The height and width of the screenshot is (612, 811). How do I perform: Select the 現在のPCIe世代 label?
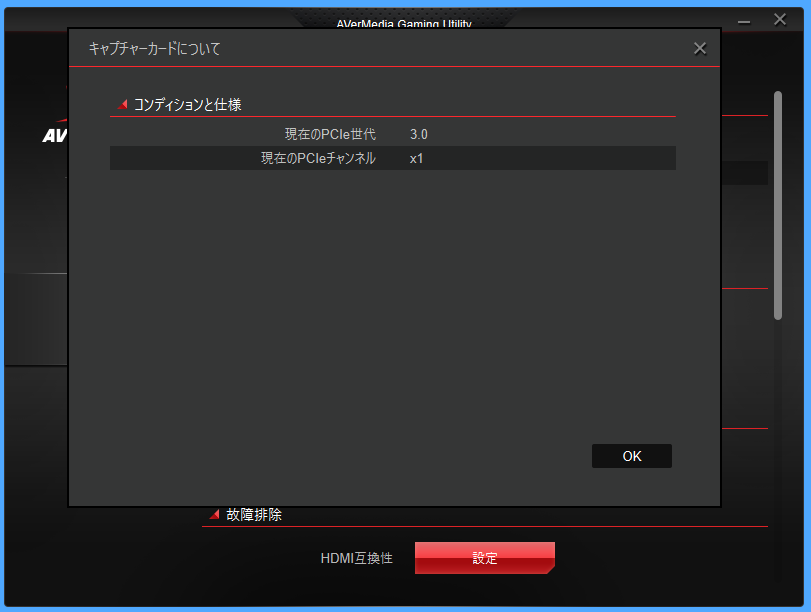(x=330, y=135)
